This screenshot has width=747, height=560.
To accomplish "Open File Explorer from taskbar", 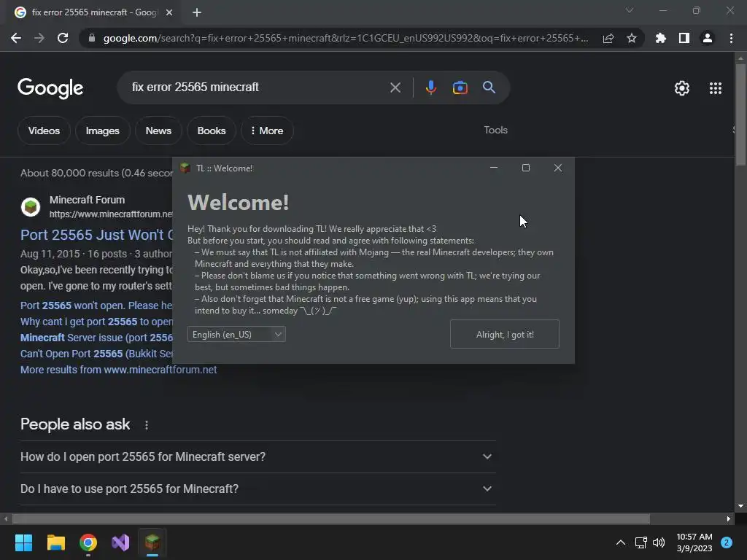I will [x=55, y=542].
